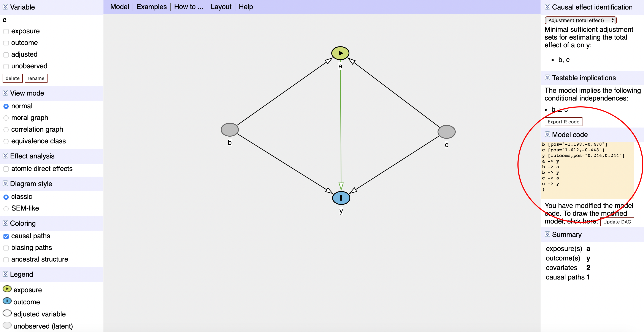Collapse the Variable panel chevron icon
This screenshot has width=644, height=332.
(x=5, y=7)
